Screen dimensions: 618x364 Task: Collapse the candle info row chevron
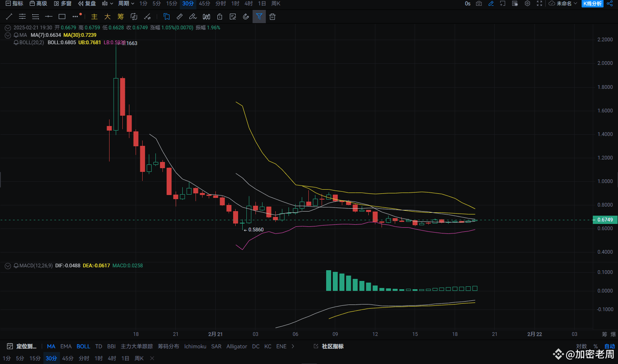(x=7, y=28)
